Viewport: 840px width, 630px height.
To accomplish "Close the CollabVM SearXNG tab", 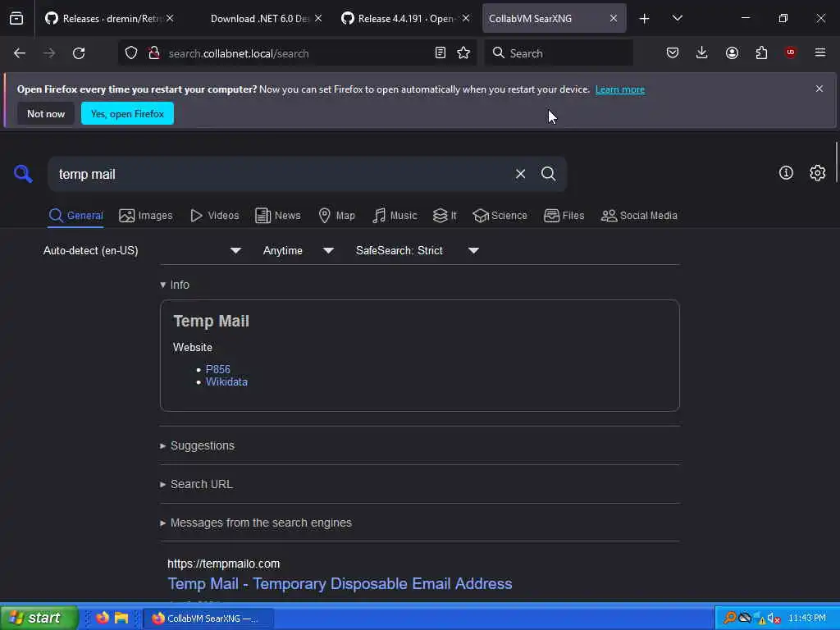I will tap(614, 19).
